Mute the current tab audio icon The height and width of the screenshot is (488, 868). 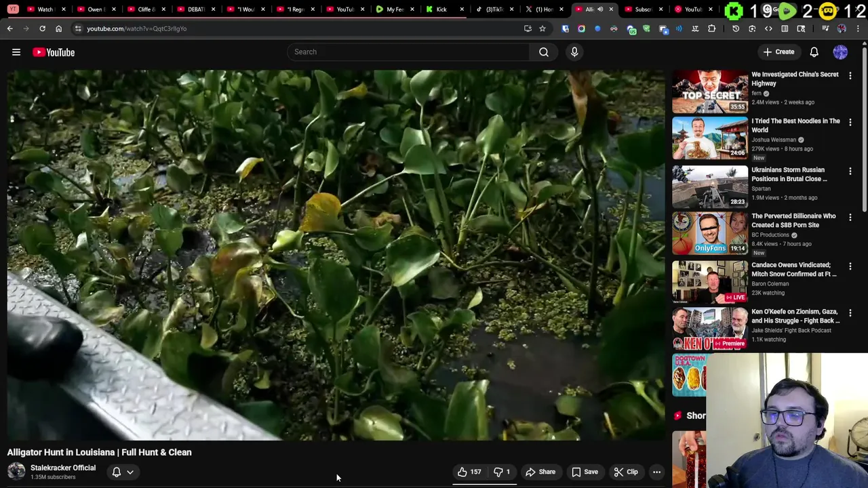pyautogui.click(x=600, y=9)
